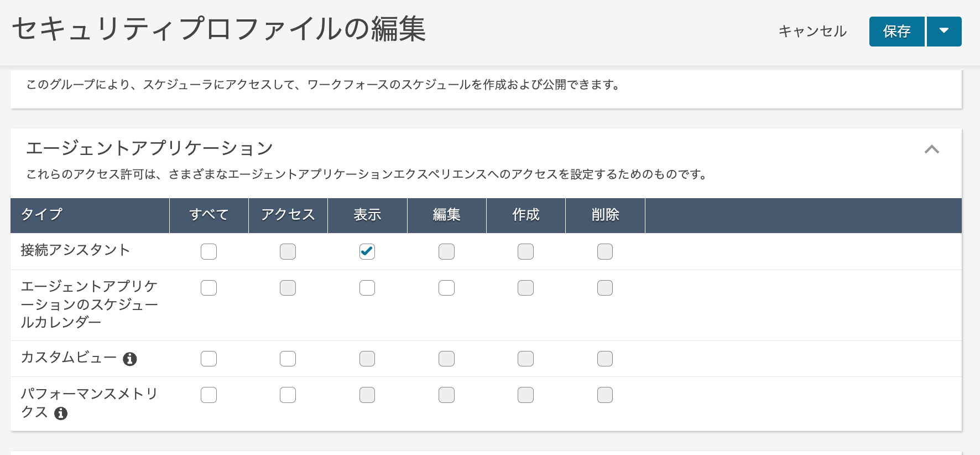Check すべて for パフォーマンスメトリクス
980x455 pixels.
tap(208, 395)
